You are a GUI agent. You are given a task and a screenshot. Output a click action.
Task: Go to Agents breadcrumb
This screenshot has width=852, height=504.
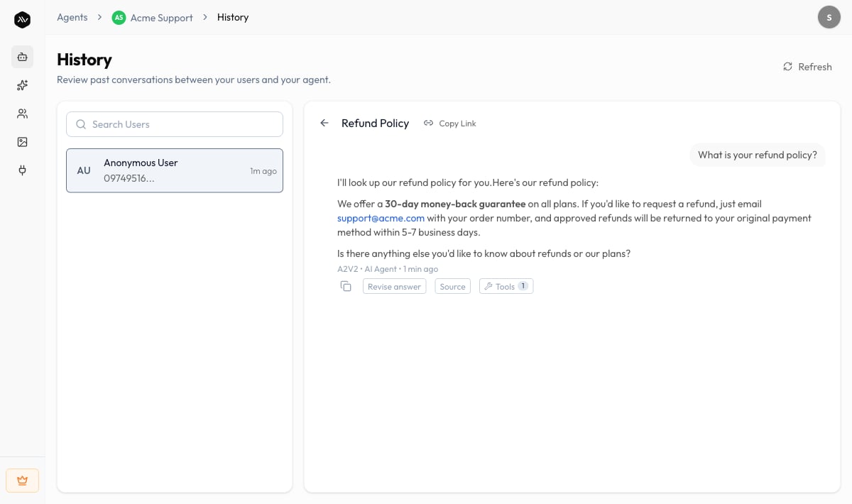pyautogui.click(x=72, y=17)
